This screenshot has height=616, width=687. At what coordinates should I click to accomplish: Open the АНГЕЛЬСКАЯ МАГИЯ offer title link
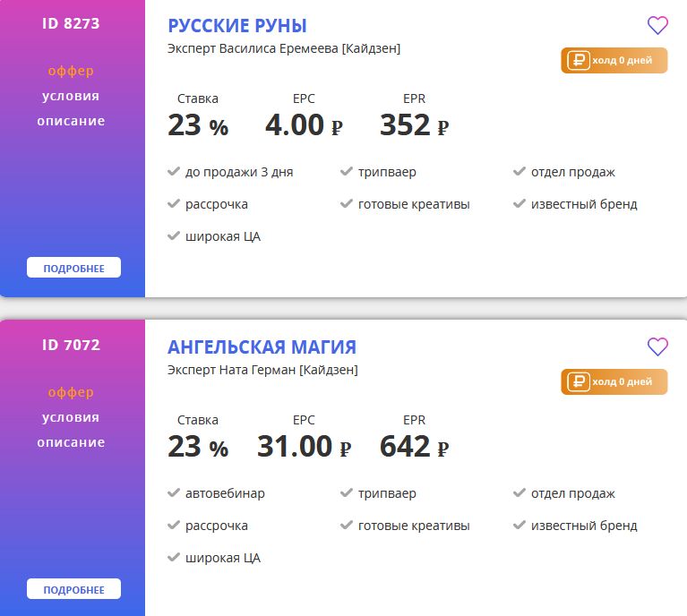click(x=262, y=347)
